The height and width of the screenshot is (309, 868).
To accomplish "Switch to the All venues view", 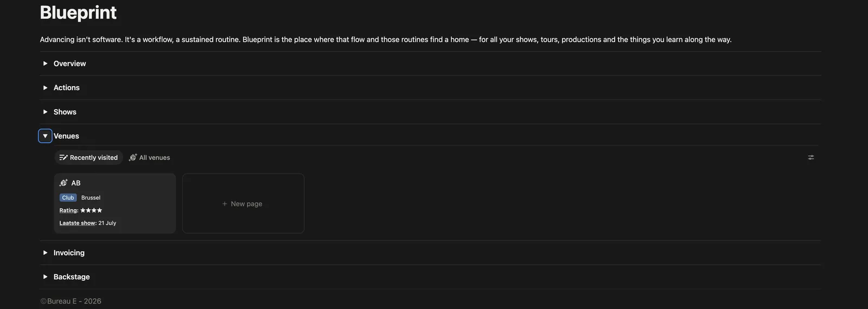I will (149, 158).
